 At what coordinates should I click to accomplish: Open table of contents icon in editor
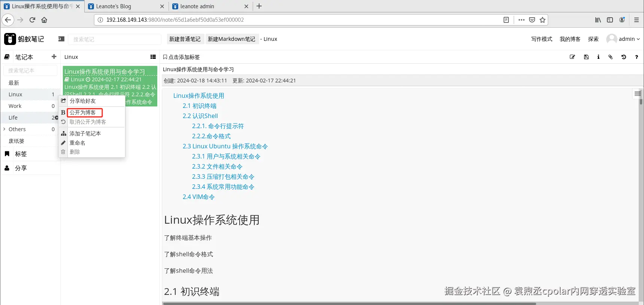pyautogui.click(x=637, y=93)
